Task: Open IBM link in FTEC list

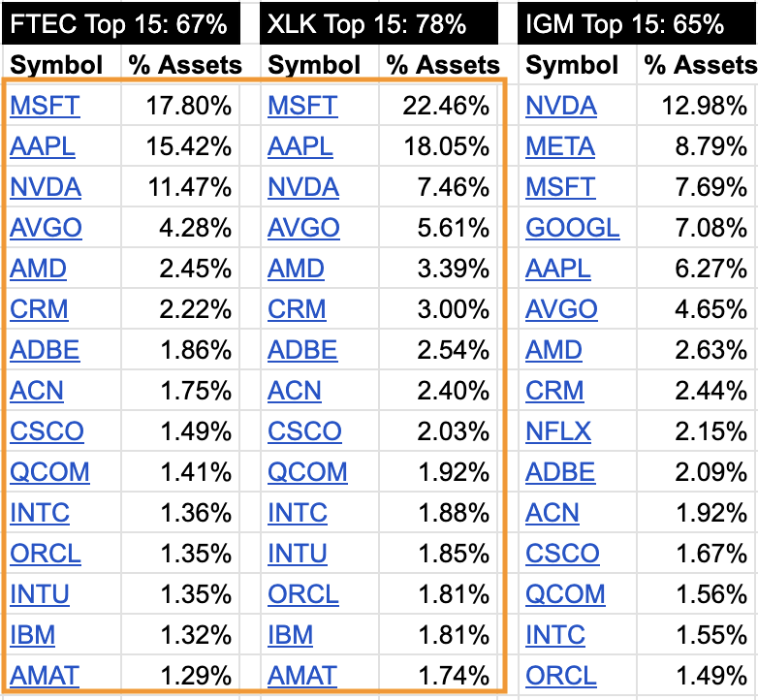Action: [32, 634]
